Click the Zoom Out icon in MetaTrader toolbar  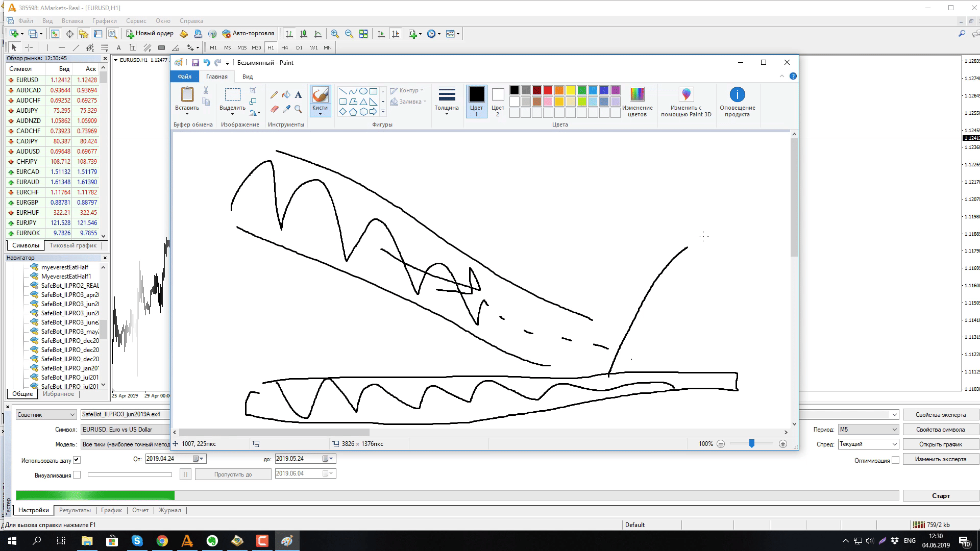click(x=349, y=34)
